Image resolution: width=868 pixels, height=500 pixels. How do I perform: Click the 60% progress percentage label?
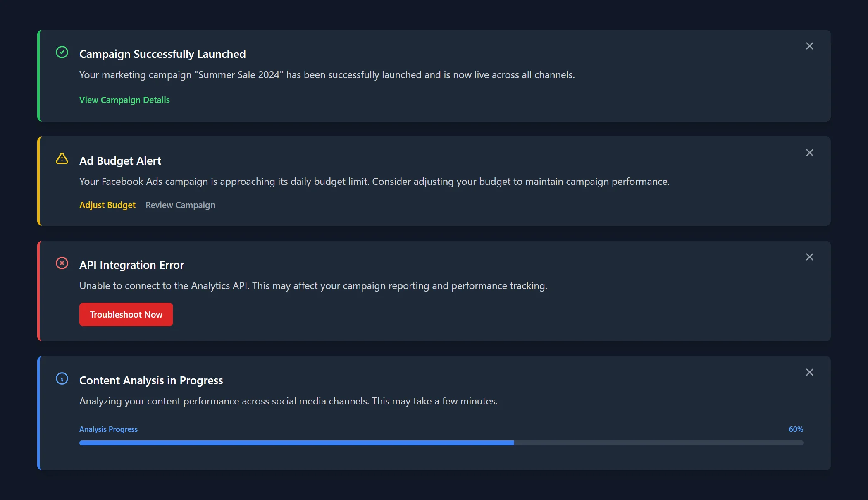tap(796, 429)
